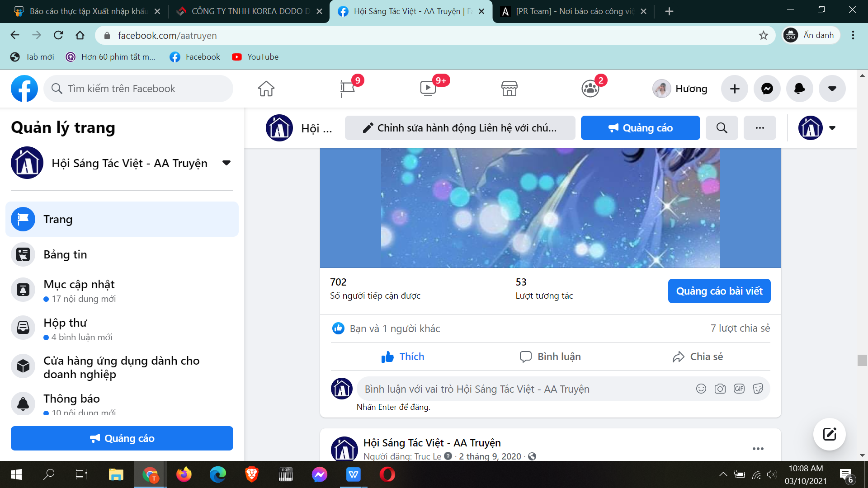This screenshot has height=488, width=868.
Task: Click the floating new message compose button
Action: click(x=830, y=434)
